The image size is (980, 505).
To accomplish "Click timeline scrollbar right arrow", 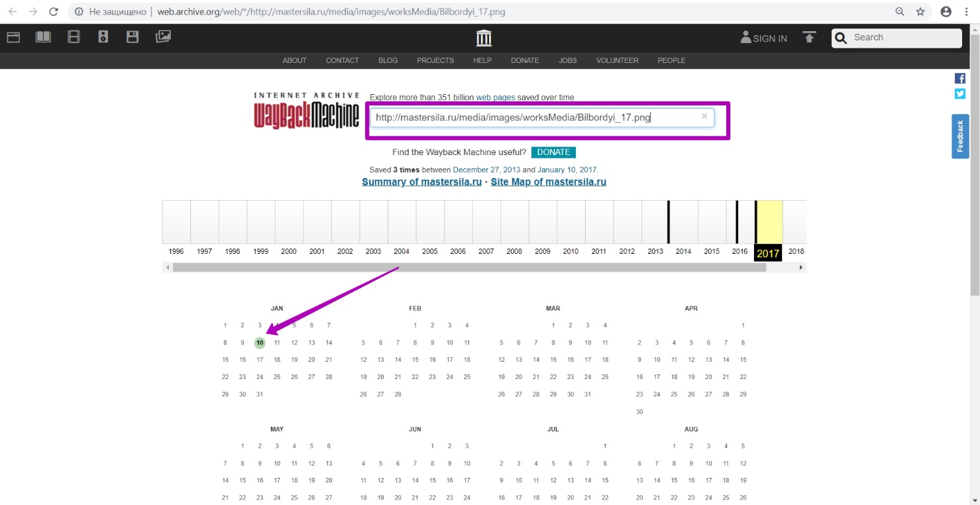I will tap(801, 268).
